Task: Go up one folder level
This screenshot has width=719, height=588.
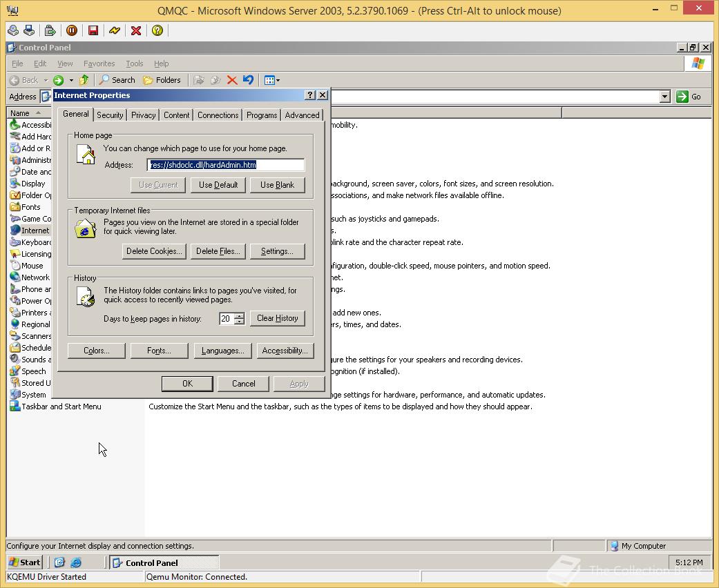Action: click(84, 80)
